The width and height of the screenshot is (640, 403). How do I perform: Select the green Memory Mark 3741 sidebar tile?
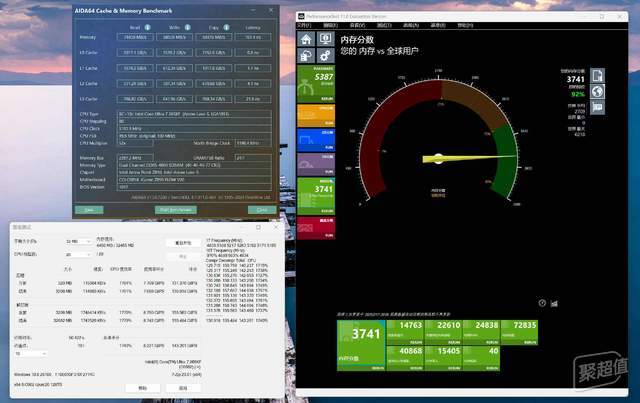pos(316,196)
